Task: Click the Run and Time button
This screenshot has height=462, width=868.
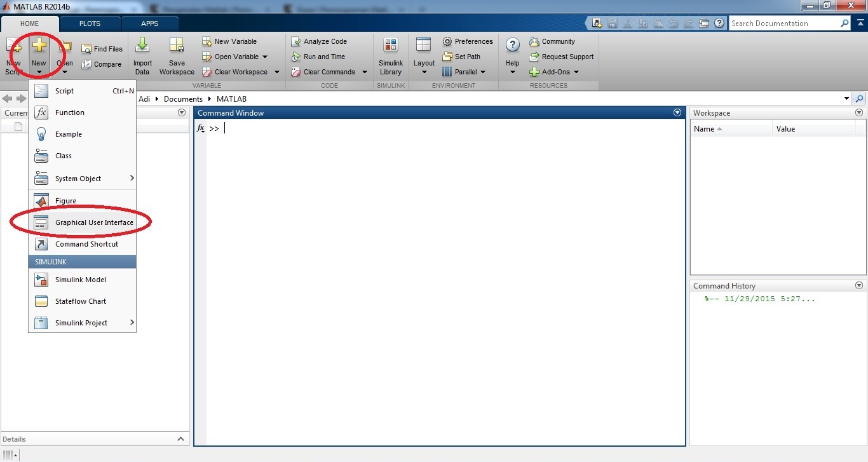Action: (324, 57)
